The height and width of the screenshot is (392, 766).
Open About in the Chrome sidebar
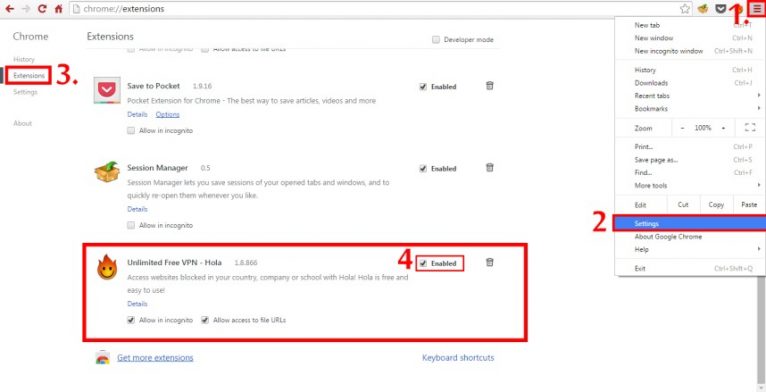pyautogui.click(x=22, y=123)
